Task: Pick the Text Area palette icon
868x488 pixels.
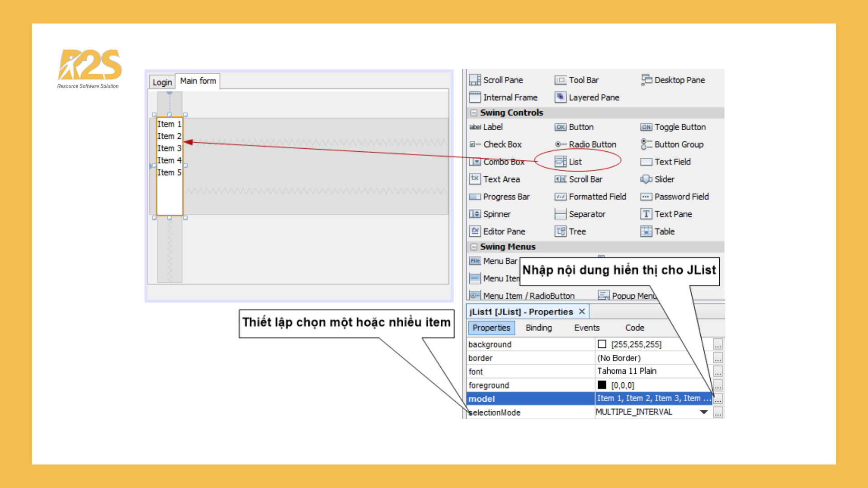Action: [475, 179]
